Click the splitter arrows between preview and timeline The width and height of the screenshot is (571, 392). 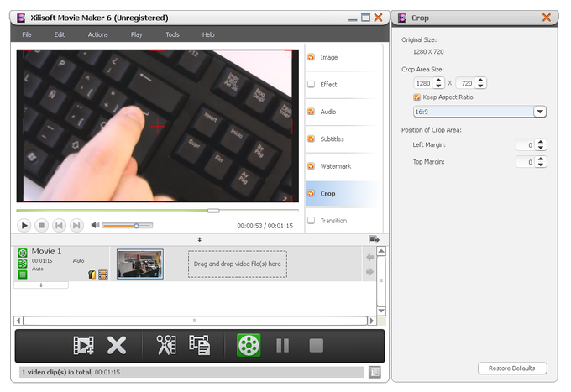200,239
